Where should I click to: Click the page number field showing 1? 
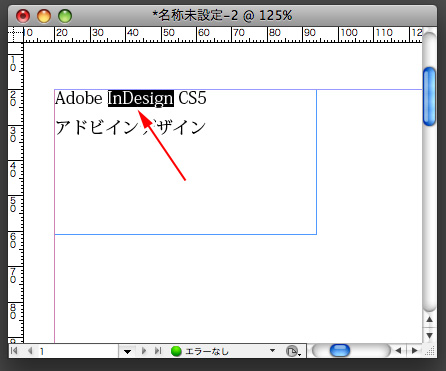[x=78, y=351]
